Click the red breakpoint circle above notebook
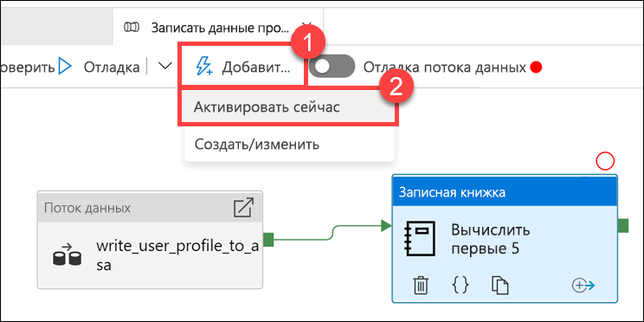The image size is (644, 322). (x=605, y=162)
